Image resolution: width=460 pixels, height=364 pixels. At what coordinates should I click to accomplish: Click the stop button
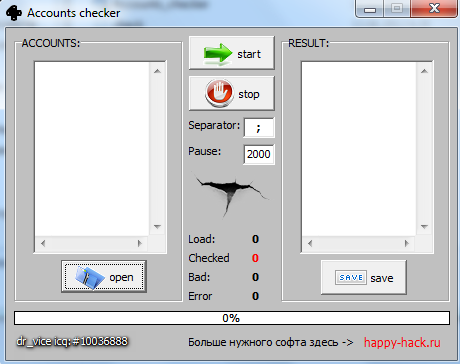pos(232,93)
